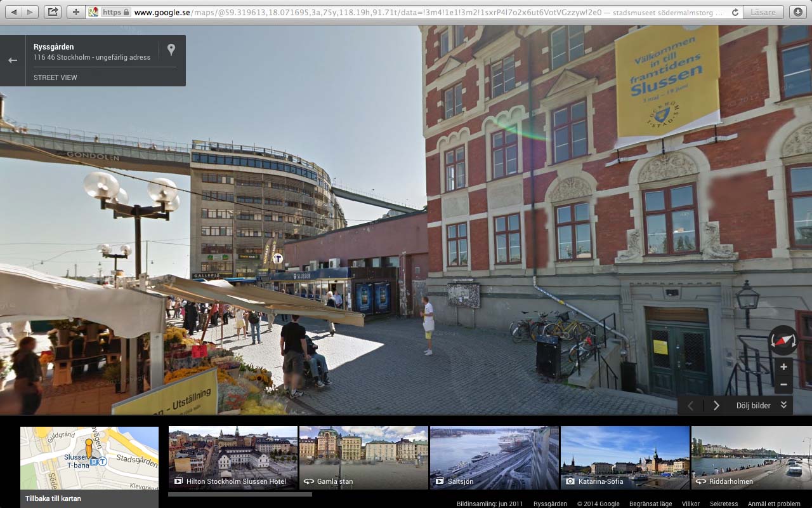Screen dimensions: 812x508
Task: Go to next images with right chevron
Action: pos(716,405)
